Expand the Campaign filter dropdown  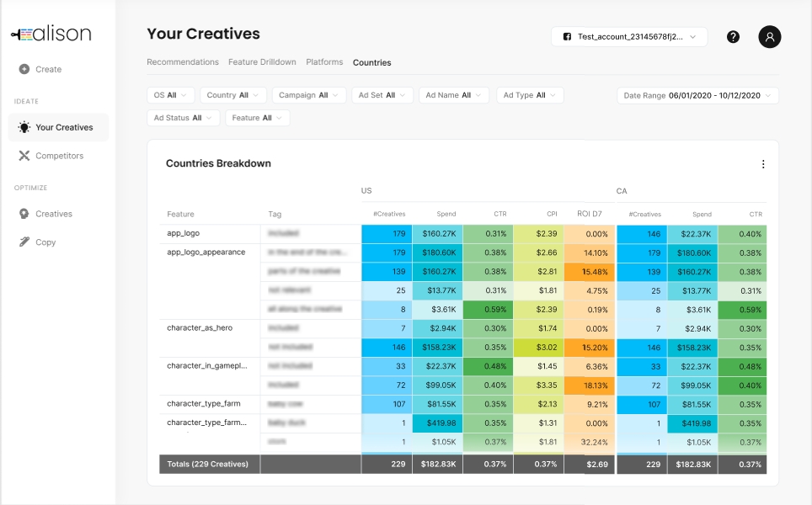[x=309, y=95]
